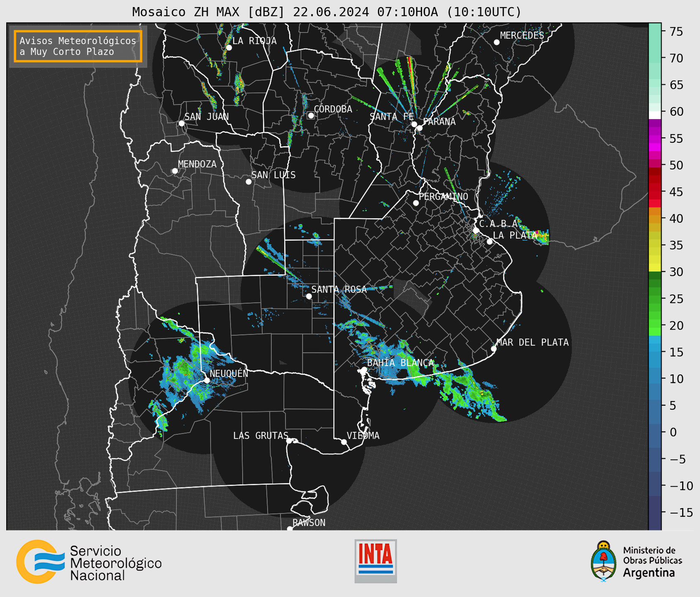Click the 30 label on the color scale

pyautogui.click(x=676, y=272)
